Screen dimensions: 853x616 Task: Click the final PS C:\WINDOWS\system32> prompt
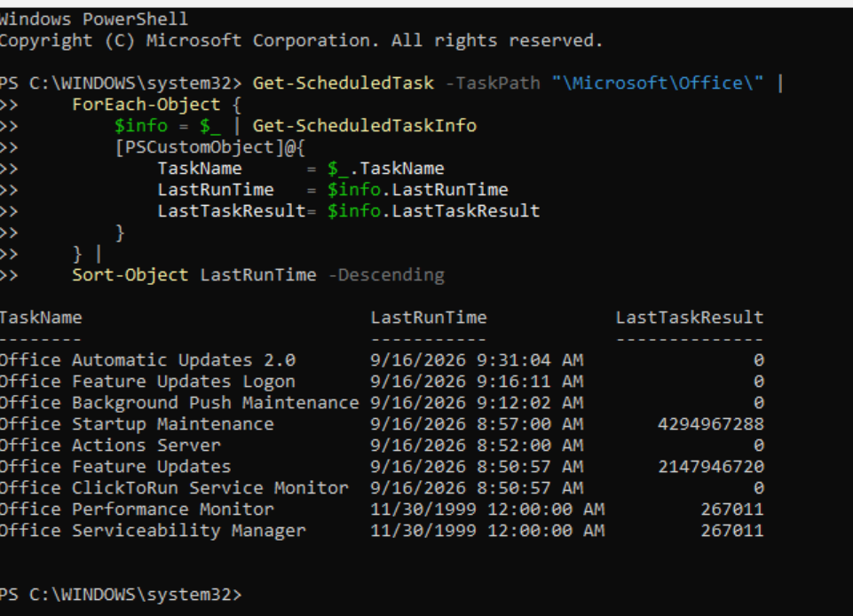[x=121, y=594]
